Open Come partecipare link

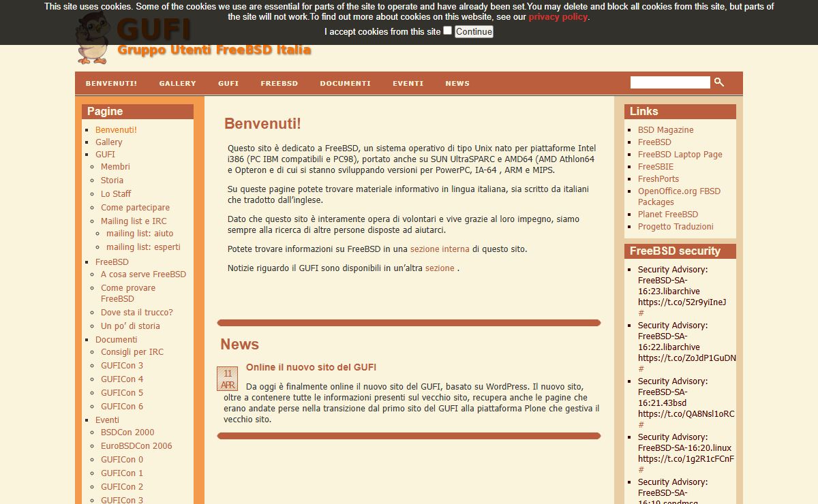(135, 208)
